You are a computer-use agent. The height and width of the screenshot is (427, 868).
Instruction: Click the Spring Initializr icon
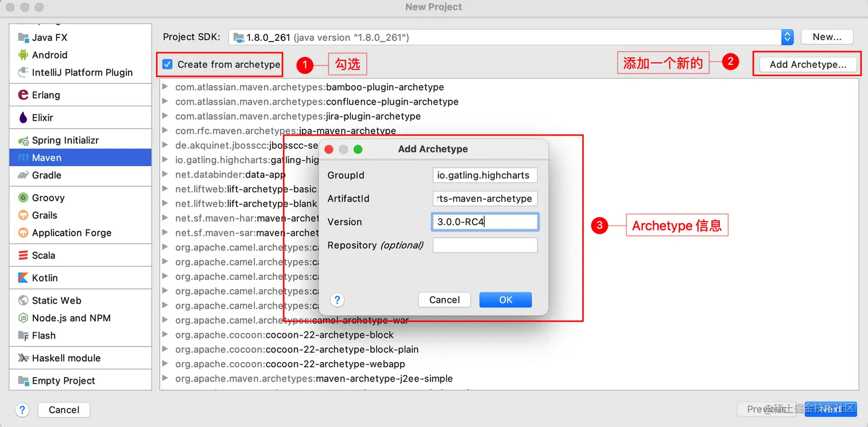(23, 140)
